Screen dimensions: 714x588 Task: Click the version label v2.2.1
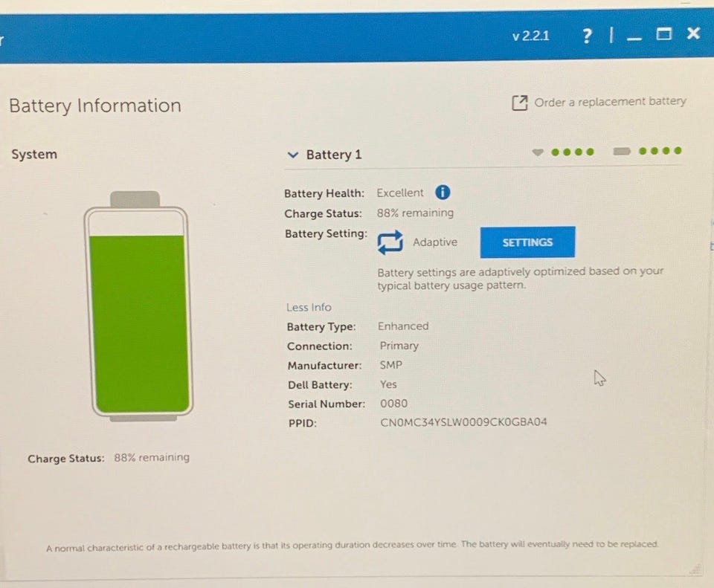(530, 36)
